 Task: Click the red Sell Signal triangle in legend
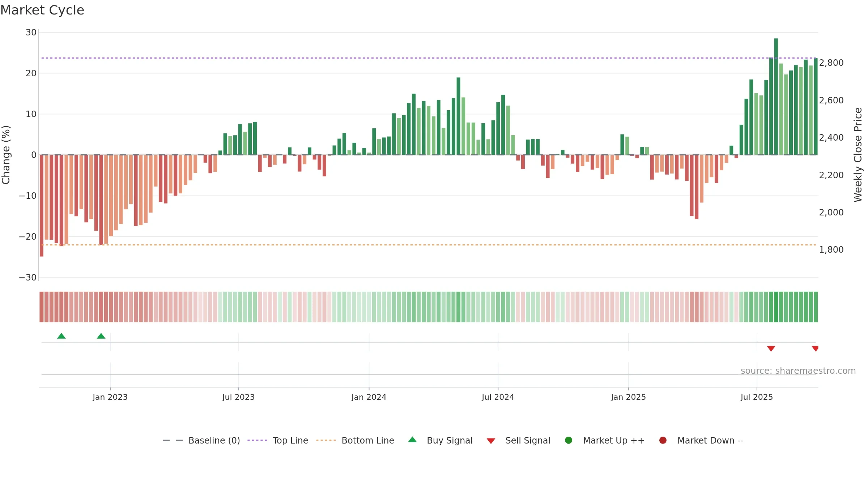pos(491,441)
